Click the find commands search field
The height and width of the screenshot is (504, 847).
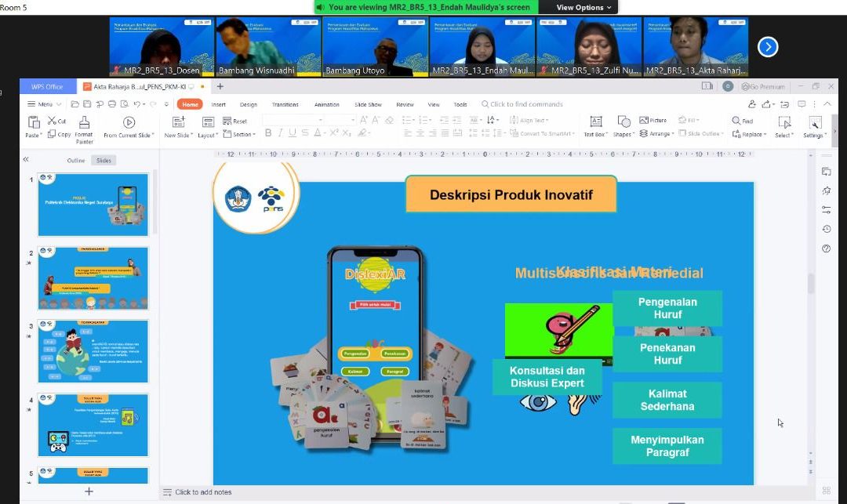(x=522, y=104)
